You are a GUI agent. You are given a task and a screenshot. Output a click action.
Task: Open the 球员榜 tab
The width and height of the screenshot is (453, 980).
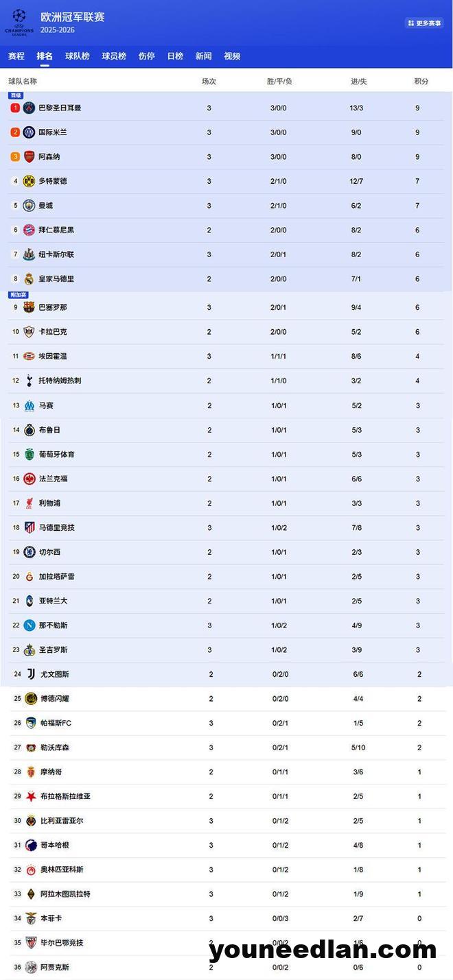114,56
